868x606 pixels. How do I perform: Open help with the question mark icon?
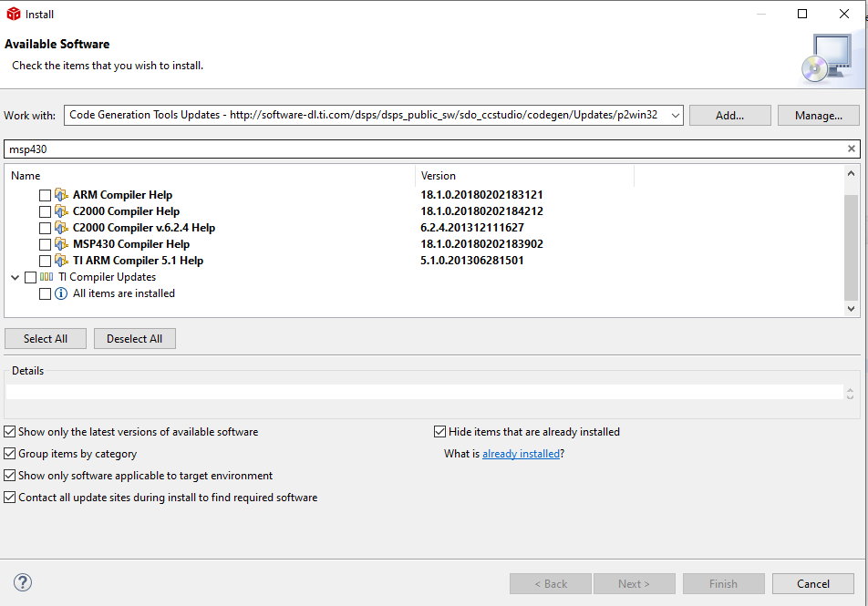pos(23,582)
